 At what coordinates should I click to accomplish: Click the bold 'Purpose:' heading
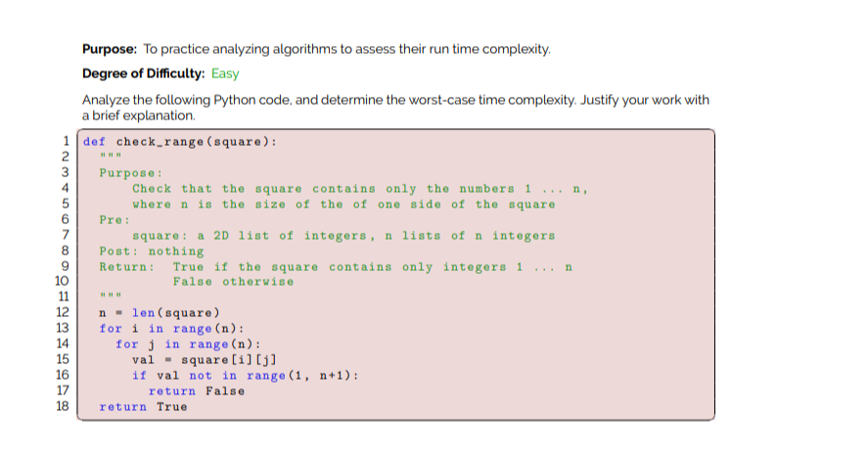click(110, 49)
